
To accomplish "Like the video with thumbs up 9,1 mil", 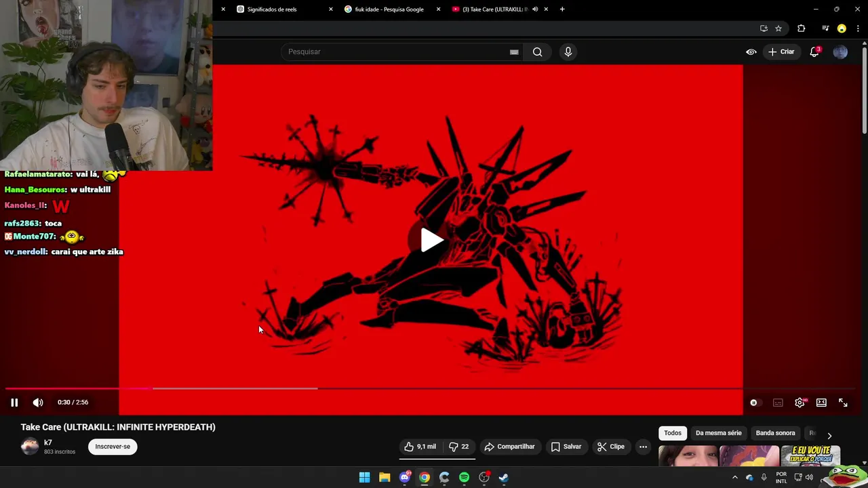I will (420, 447).
